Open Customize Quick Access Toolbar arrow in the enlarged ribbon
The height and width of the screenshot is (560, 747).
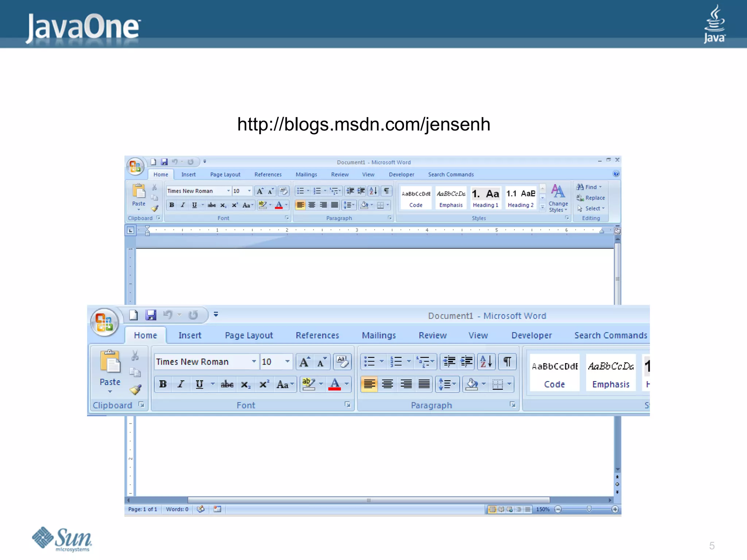(x=216, y=314)
